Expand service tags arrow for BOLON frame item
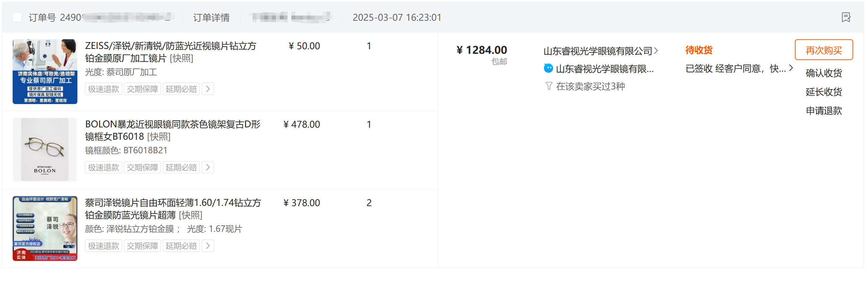The height and width of the screenshot is (281, 868). point(208,168)
